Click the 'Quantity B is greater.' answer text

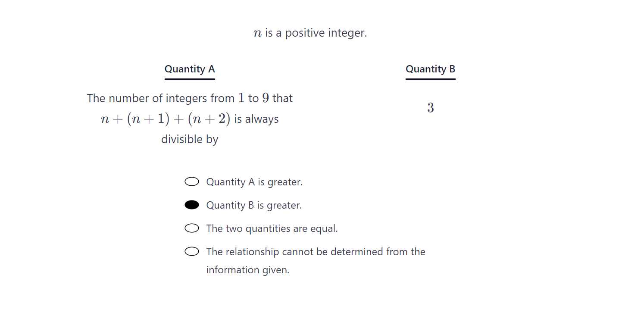[254, 205]
